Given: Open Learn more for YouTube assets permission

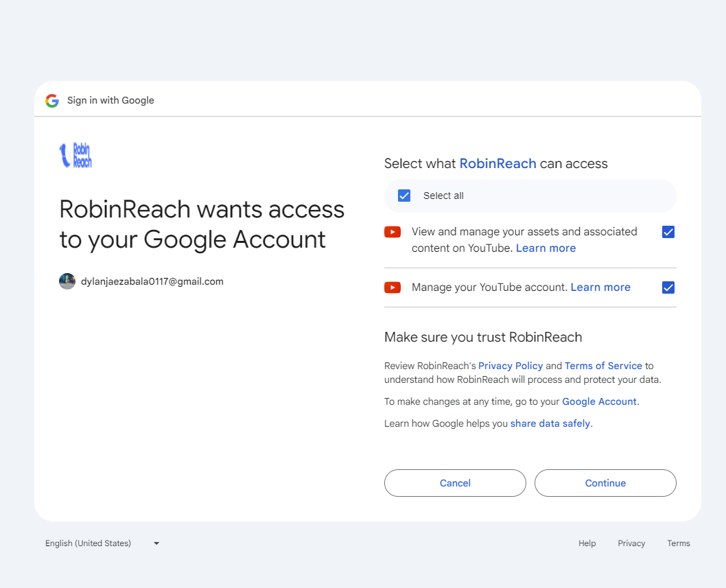Looking at the screenshot, I should [x=546, y=248].
